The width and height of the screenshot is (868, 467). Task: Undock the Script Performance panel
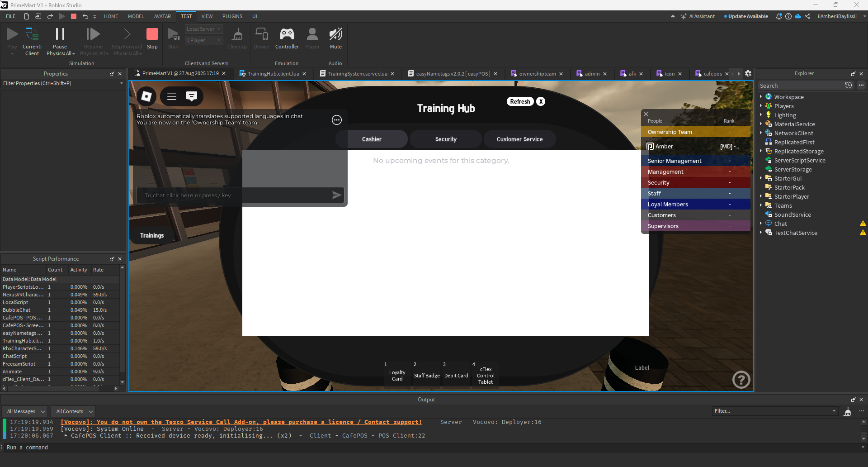(x=112, y=259)
